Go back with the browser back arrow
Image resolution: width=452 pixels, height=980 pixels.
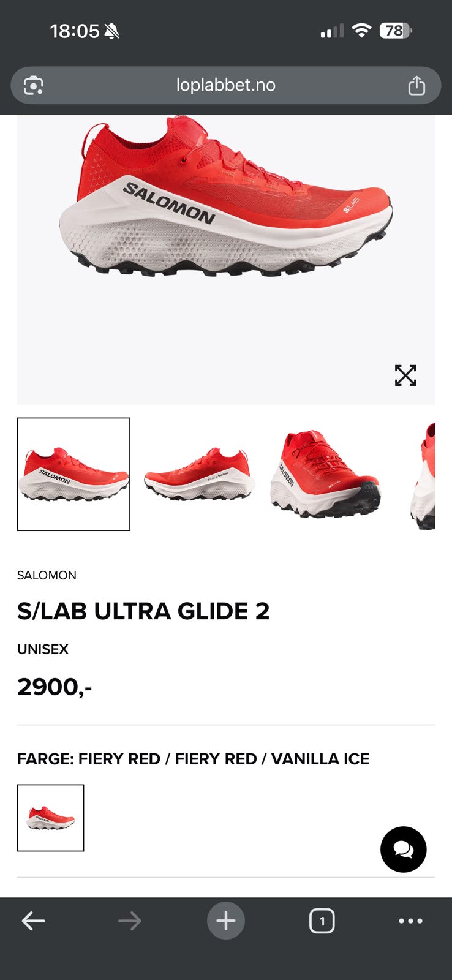[x=33, y=921]
